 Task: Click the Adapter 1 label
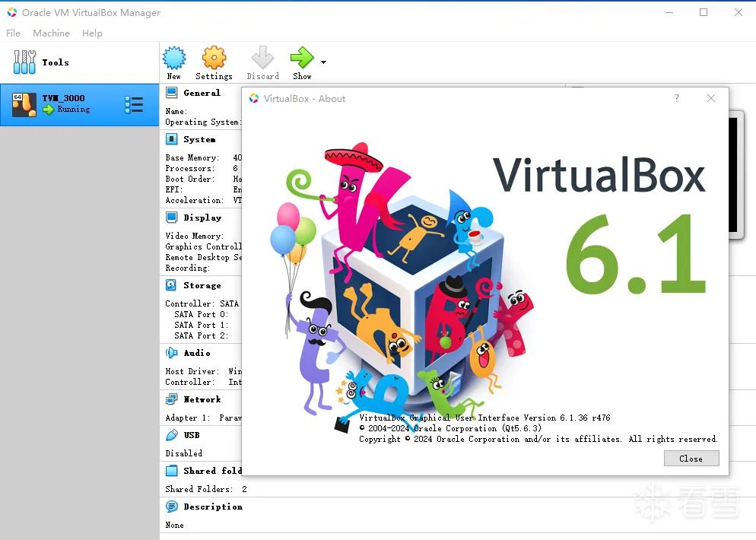[188, 418]
